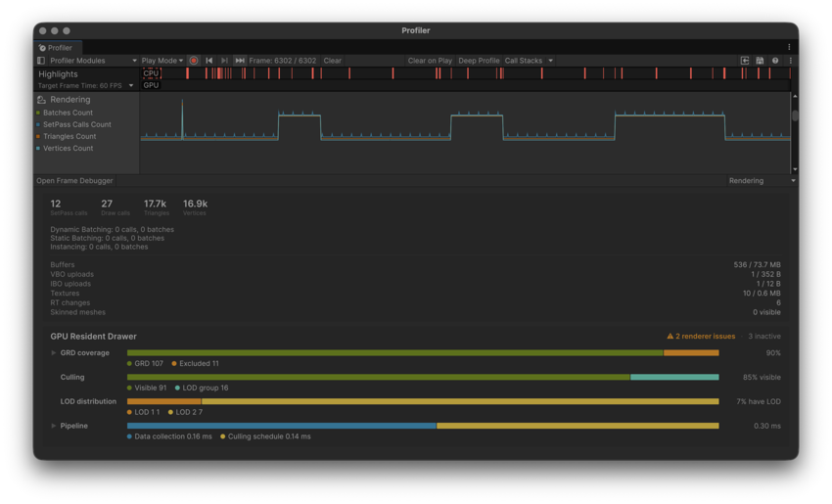Save profiler data with floppy icon
This screenshot has width=832, height=504.
coord(760,61)
